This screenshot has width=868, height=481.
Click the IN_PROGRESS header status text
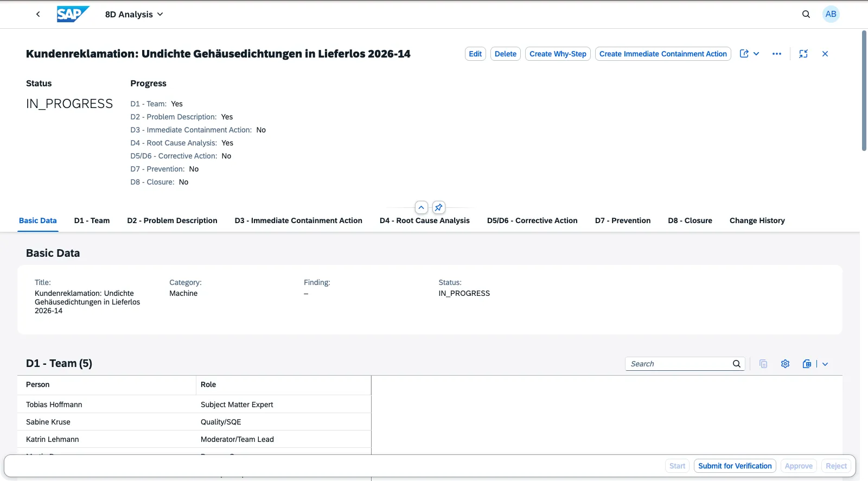69,104
